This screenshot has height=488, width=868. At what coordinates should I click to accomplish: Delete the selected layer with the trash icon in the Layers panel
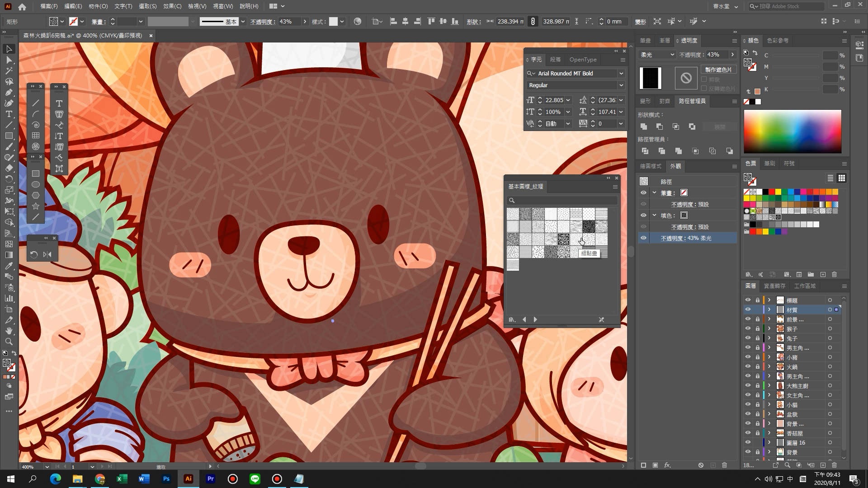click(834, 465)
